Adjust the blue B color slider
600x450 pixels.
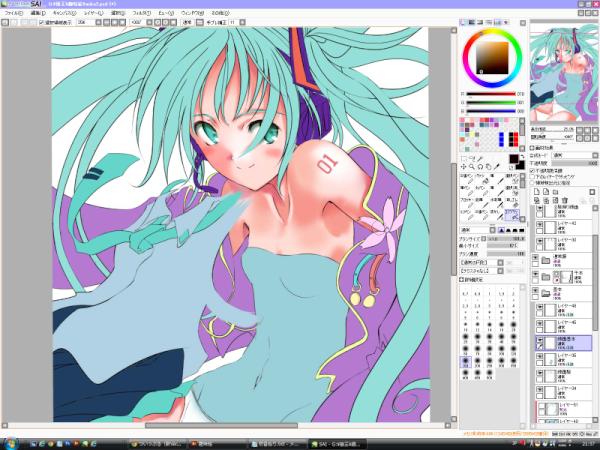tap(491, 111)
